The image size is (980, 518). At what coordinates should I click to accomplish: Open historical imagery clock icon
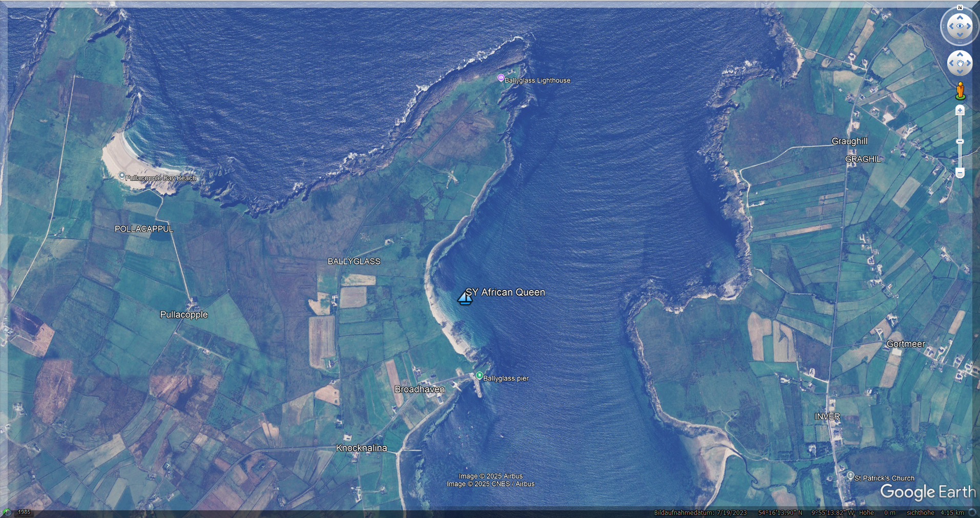[x=7, y=512]
